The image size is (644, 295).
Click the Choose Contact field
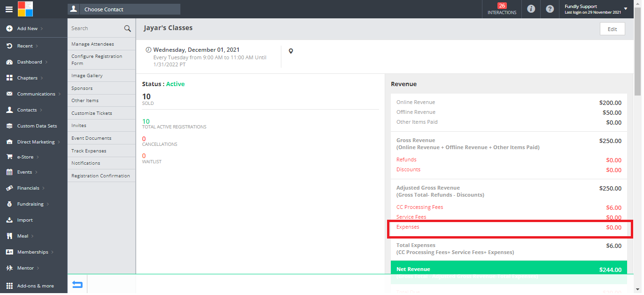pyautogui.click(x=130, y=9)
